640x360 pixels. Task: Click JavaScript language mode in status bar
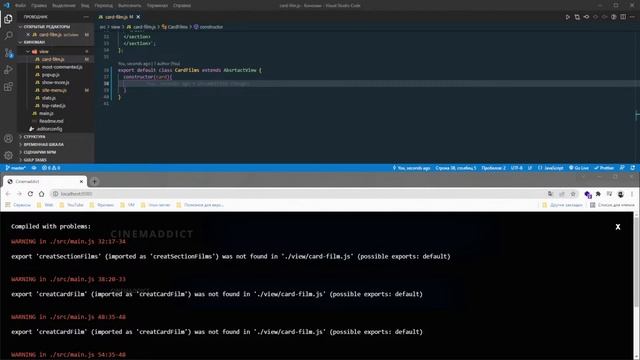click(x=550, y=168)
